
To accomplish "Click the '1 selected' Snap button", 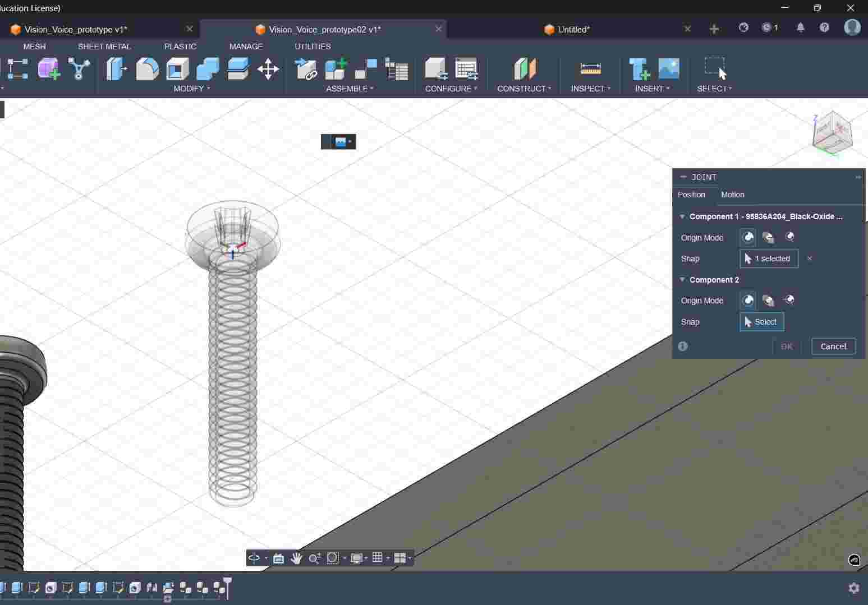I will 769,258.
